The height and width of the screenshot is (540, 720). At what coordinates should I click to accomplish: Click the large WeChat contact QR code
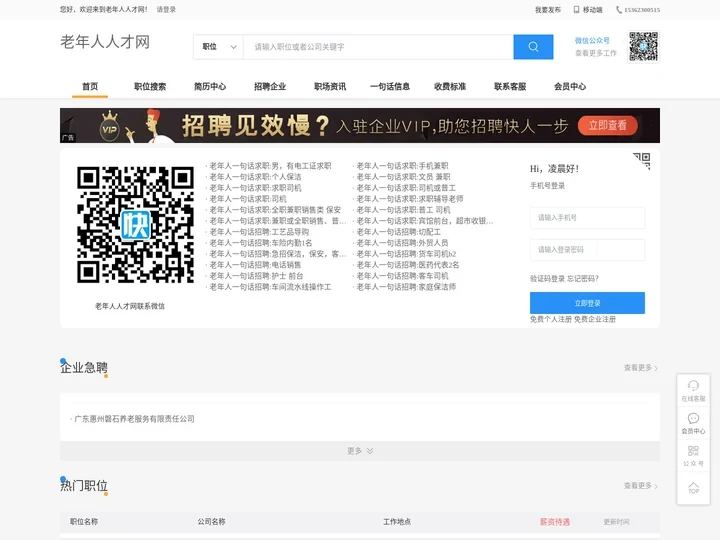point(135,225)
